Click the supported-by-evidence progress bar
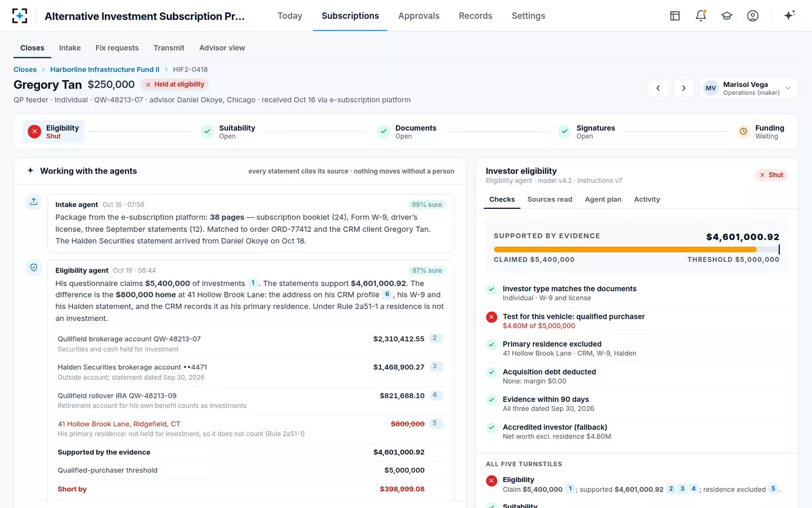812x508 pixels. [637, 249]
